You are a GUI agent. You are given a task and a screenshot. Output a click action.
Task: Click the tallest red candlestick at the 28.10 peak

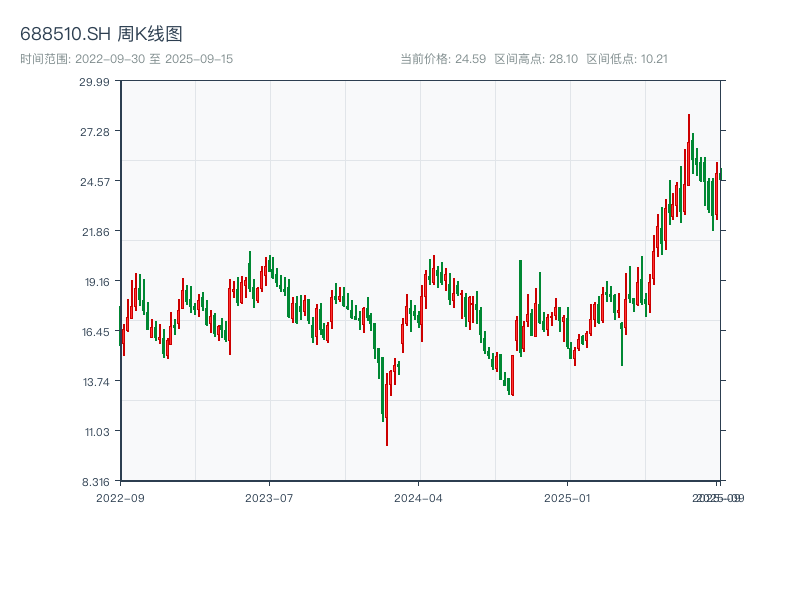(689, 150)
